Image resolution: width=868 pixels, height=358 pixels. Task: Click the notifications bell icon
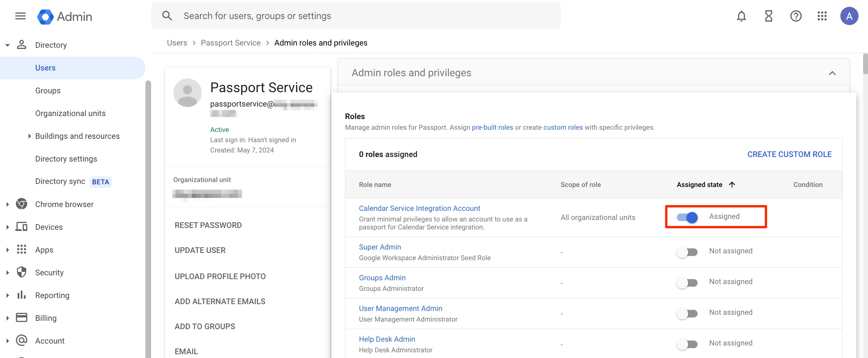tap(741, 16)
